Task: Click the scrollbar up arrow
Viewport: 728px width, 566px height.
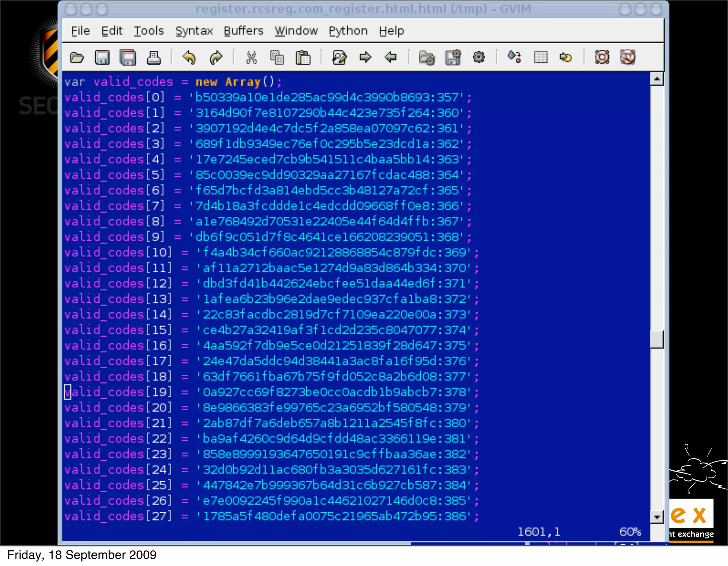Action: click(657, 79)
